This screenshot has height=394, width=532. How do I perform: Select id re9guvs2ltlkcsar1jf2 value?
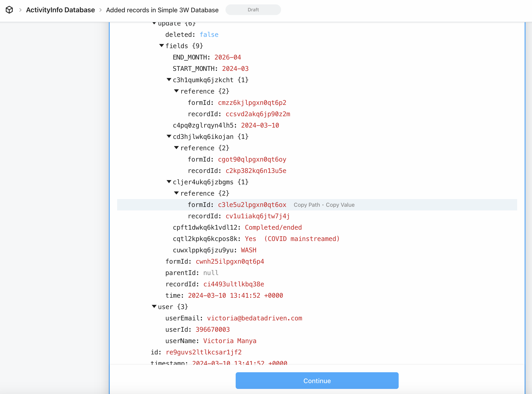[204, 352]
